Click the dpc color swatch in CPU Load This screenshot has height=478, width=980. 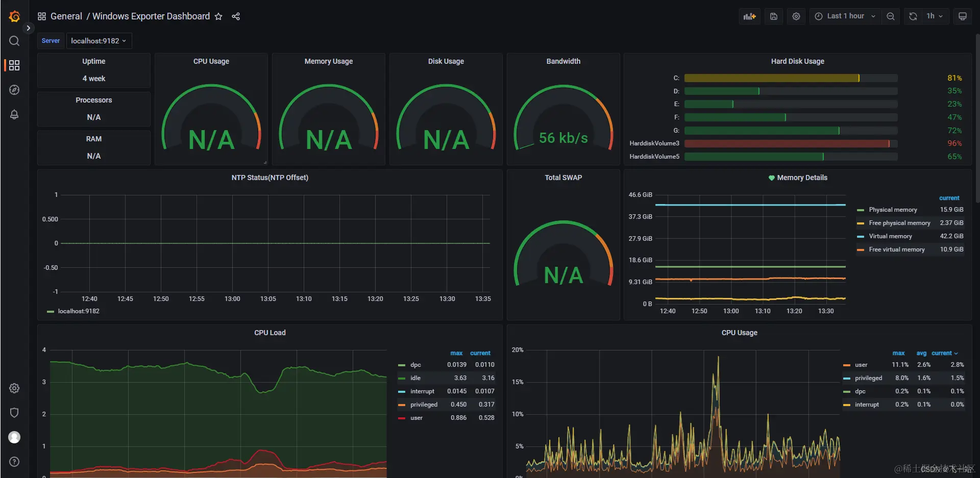(x=401, y=365)
